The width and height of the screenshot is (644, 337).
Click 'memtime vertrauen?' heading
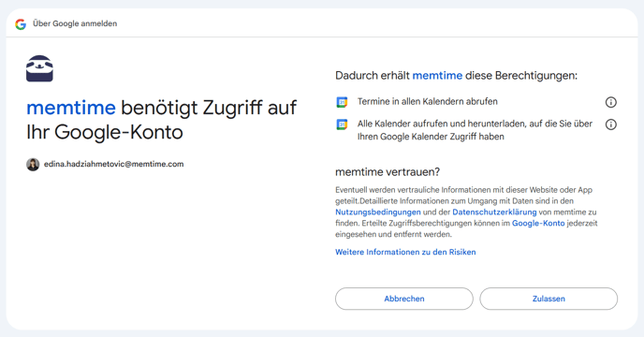388,172
